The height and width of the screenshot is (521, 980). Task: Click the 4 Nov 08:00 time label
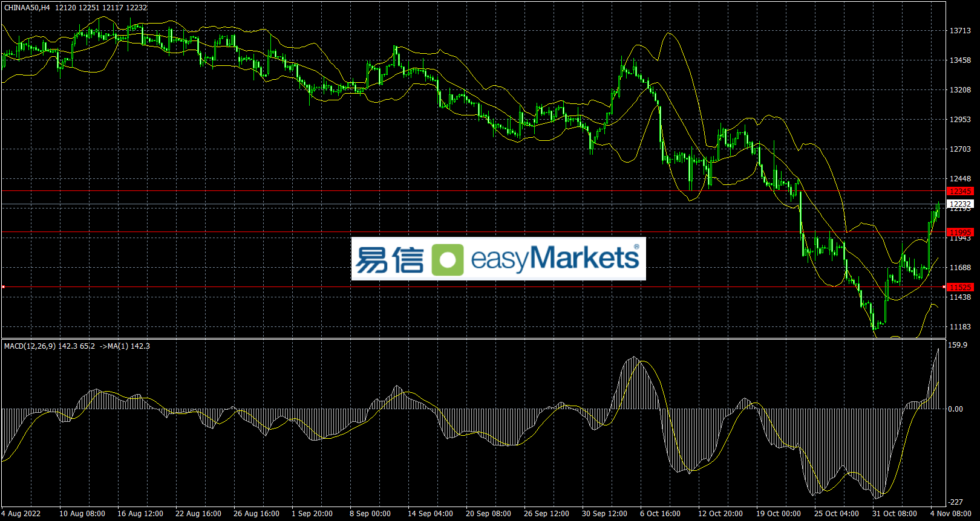(x=951, y=514)
